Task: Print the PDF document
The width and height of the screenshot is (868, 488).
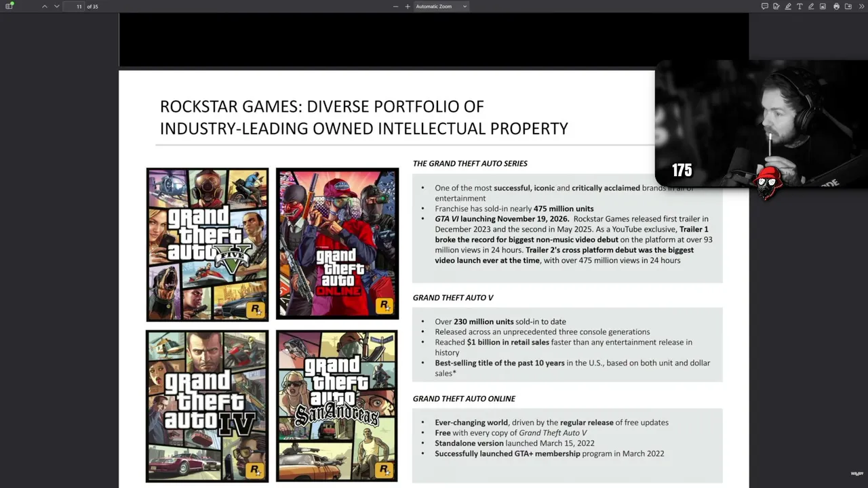Action: pyautogui.click(x=836, y=6)
